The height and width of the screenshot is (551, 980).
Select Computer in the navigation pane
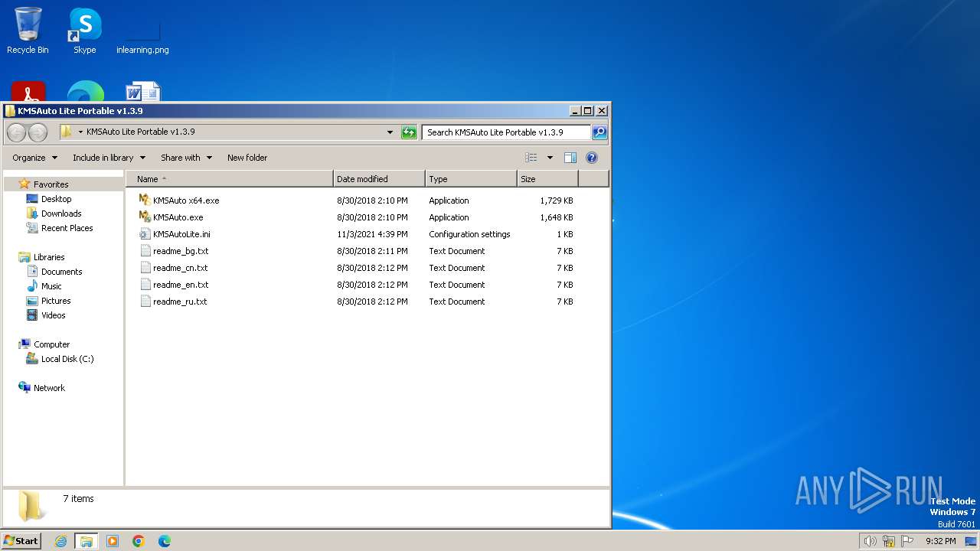click(x=51, y=344)
